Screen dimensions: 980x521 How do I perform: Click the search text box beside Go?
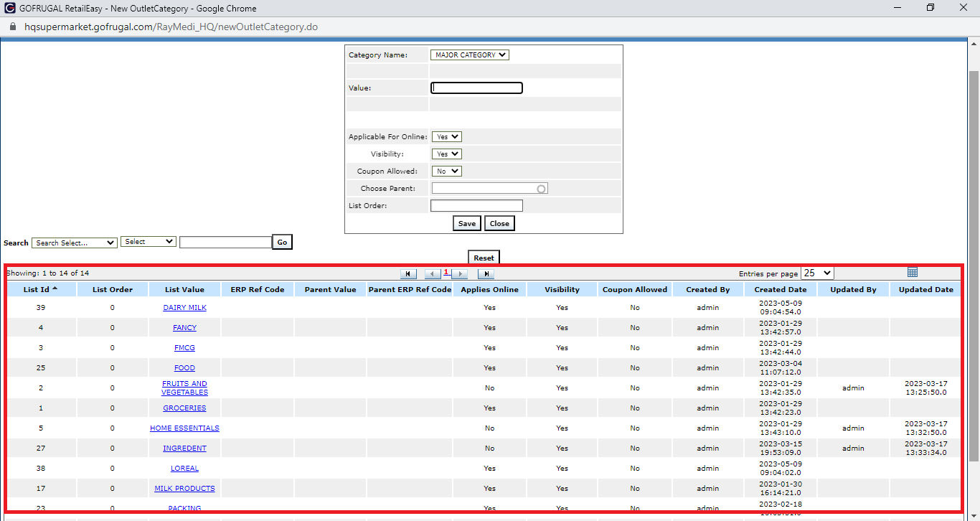[225, 243]
